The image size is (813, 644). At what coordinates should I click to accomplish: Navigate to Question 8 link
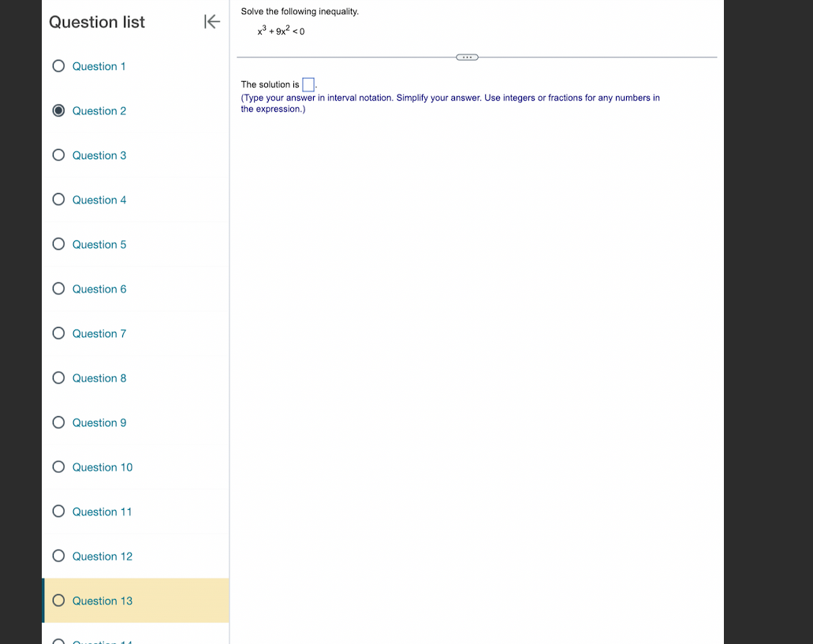tap(99, 378)
